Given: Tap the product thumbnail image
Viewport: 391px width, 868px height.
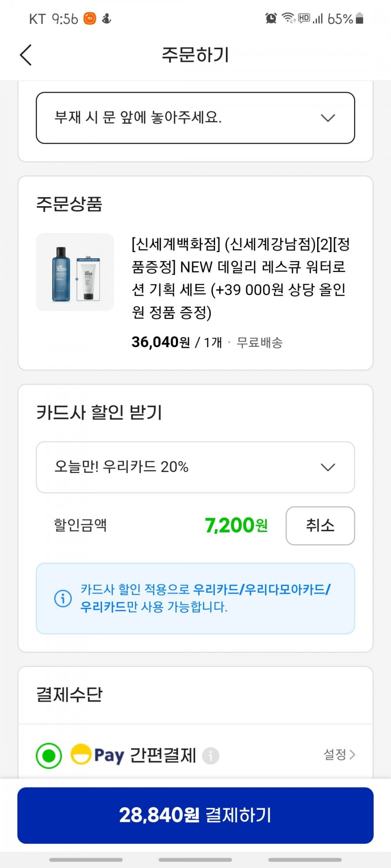Looking at the screenshot, I should (x=75, y=272).
